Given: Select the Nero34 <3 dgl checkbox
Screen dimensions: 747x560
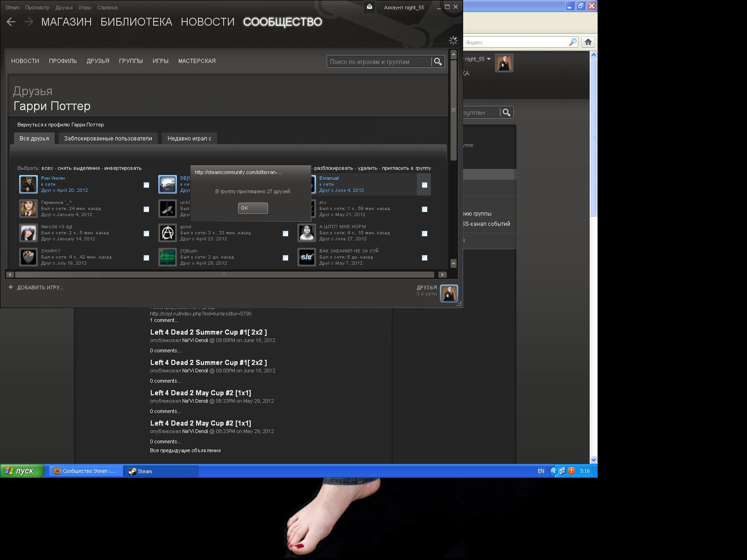Looking at the screenshot, I should click(146, 234).
